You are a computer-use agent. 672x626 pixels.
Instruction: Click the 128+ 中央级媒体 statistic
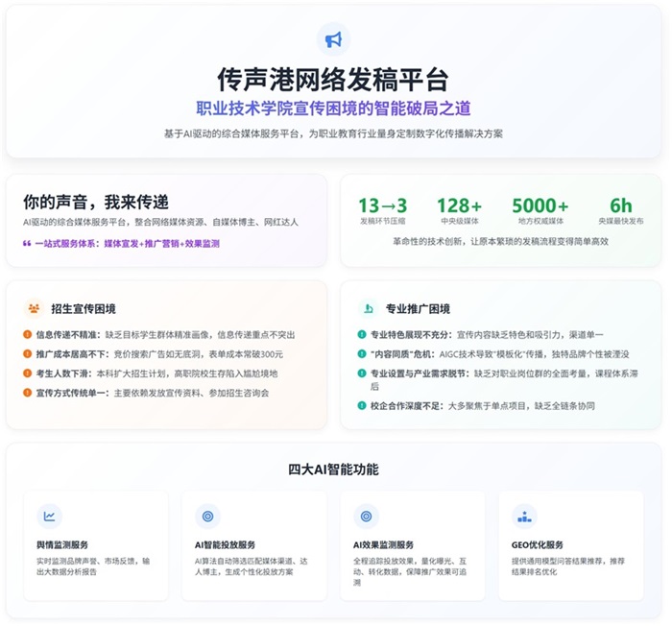(459, 210)
